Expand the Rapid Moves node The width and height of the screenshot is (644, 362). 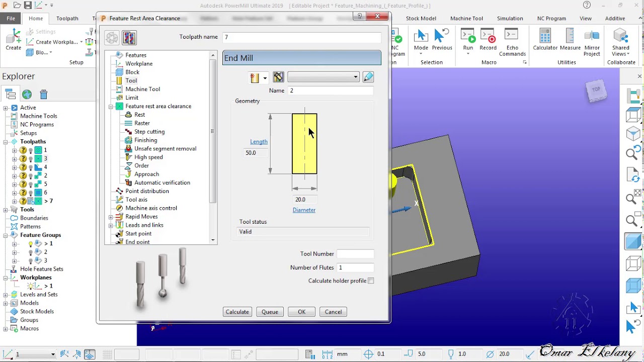point(111,217)
